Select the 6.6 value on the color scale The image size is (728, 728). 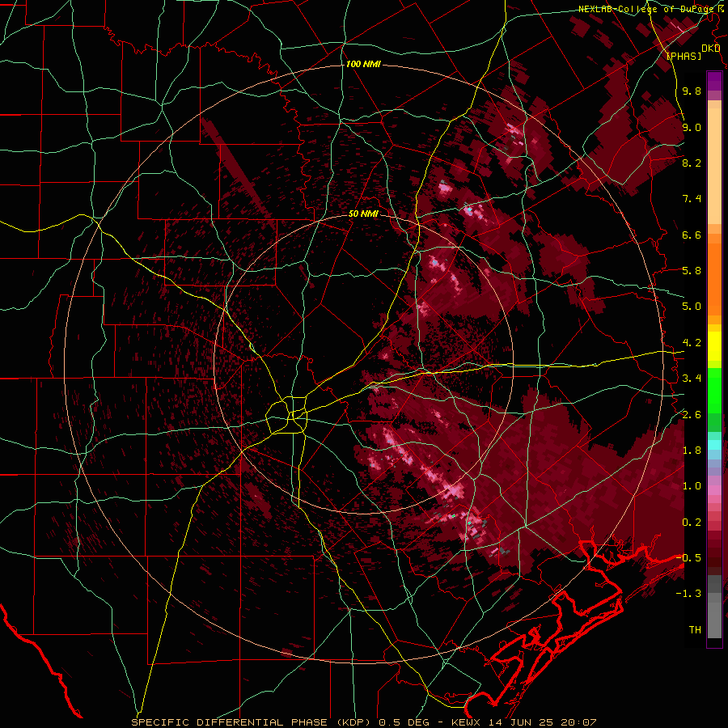point(692,235)
